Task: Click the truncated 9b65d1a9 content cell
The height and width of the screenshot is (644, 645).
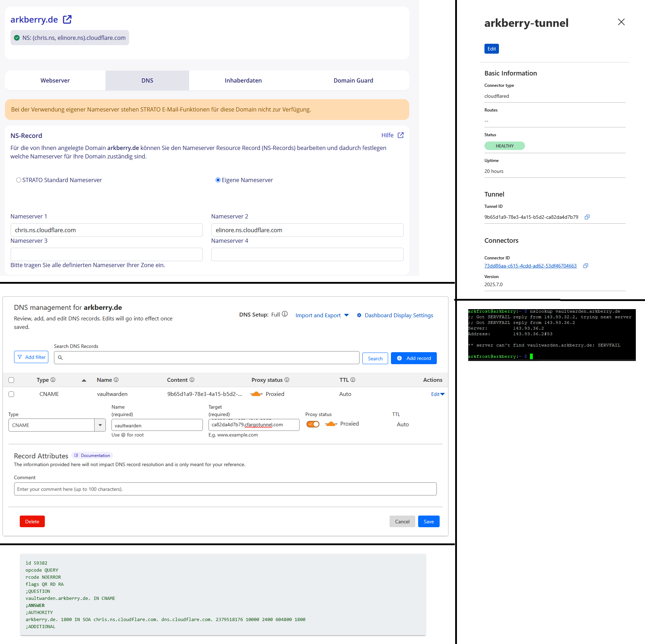Action: click(205, 394)
